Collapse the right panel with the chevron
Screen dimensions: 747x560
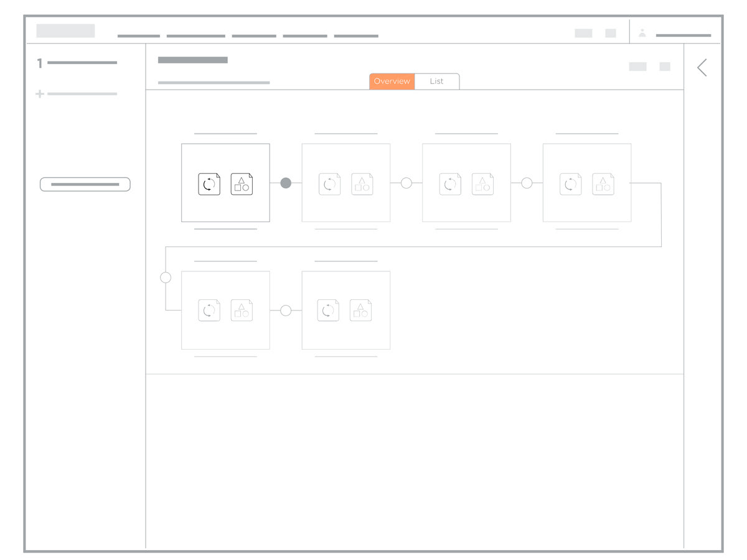coord(702,67)
